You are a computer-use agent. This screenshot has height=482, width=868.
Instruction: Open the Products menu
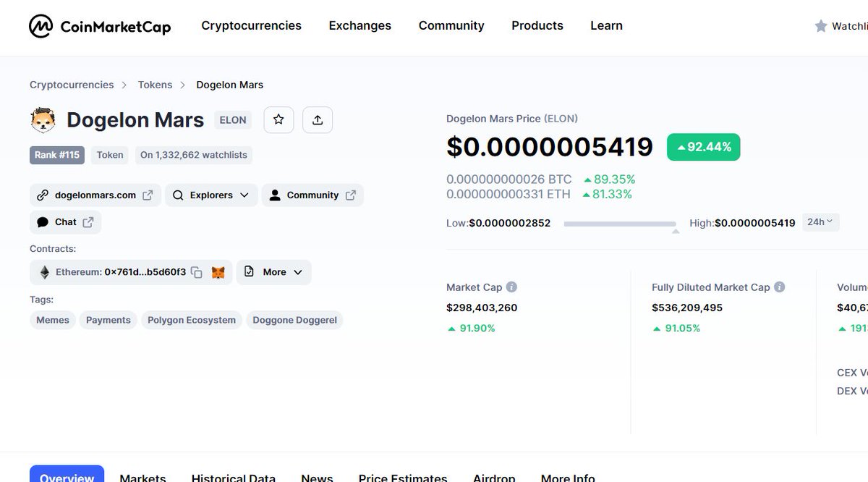[x=537, y=25]
